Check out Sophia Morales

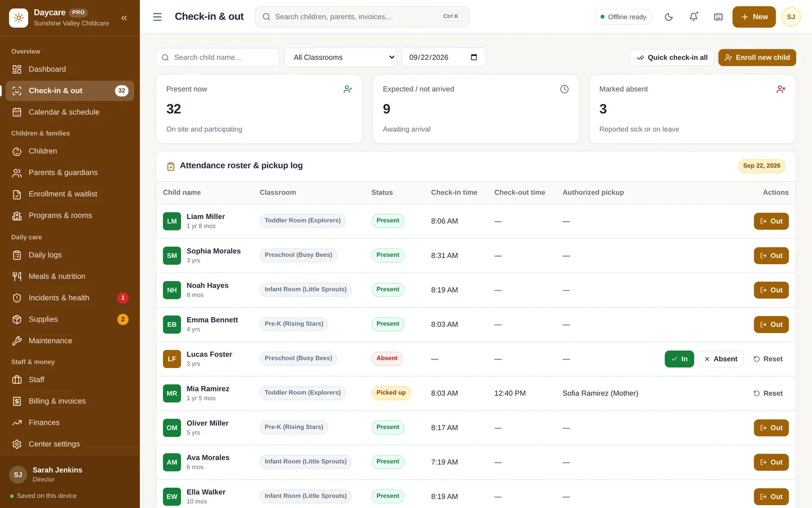pyautogui.click(x=771, y=255)
